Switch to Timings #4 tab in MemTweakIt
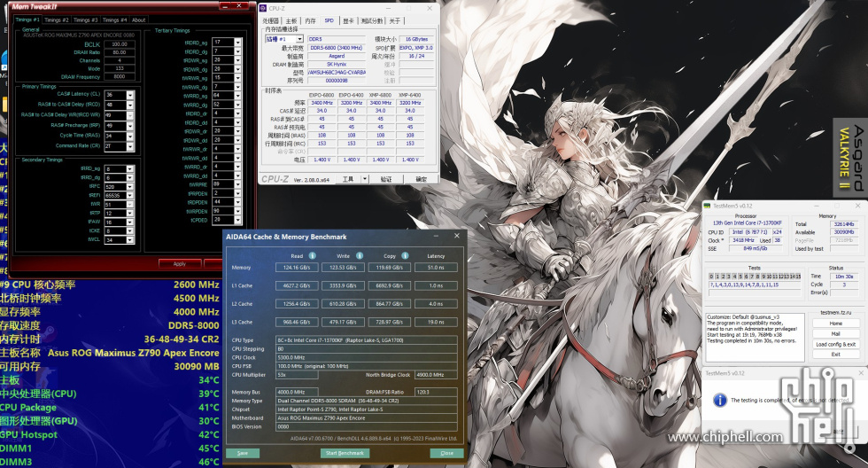868x468 pixels. (x=114, y=19)
